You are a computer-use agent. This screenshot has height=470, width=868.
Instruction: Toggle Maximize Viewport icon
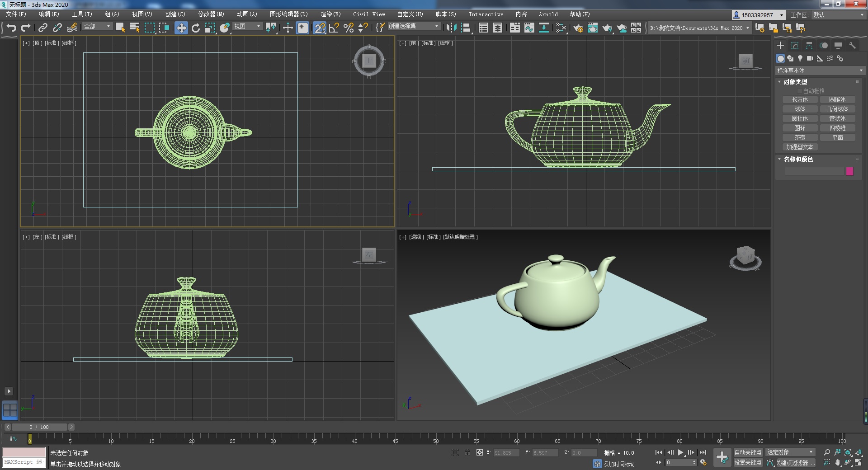pos(858,462)
